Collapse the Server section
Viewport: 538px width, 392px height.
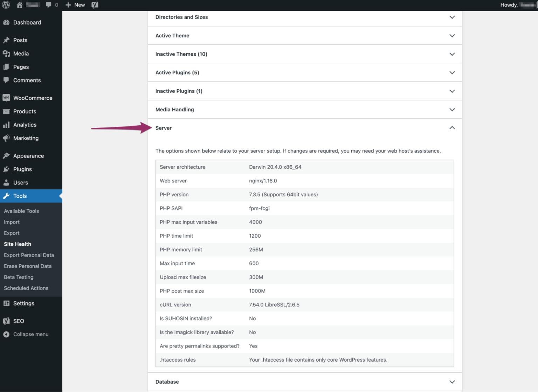tap(305, 128)
